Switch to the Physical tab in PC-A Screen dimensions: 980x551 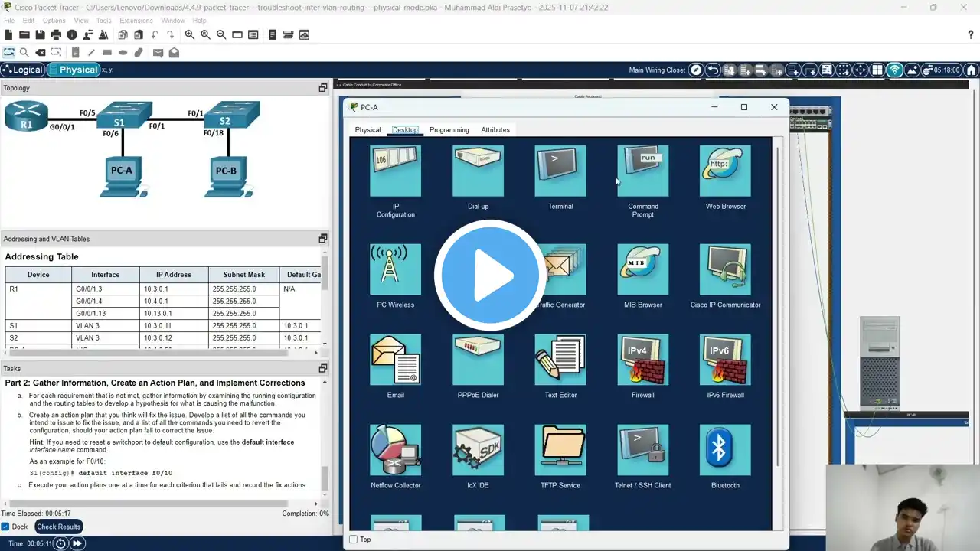pyautogui.click(x=367, y=130)
